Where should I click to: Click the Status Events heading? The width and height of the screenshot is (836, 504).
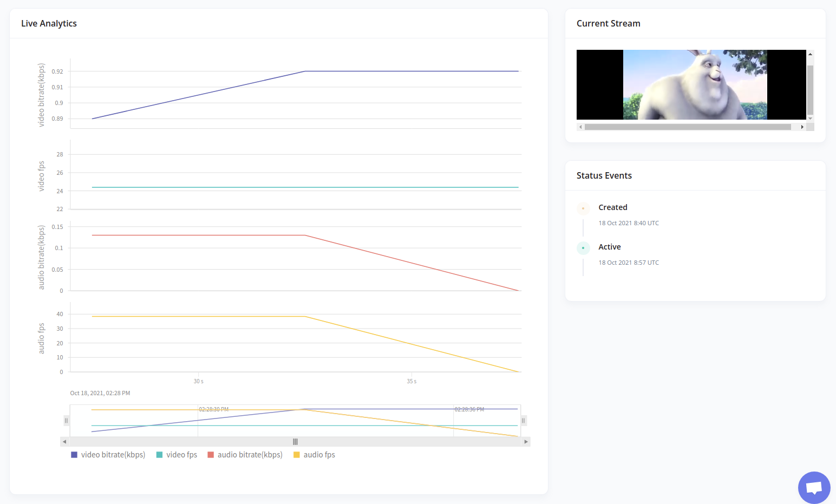(x=604, y=175)
